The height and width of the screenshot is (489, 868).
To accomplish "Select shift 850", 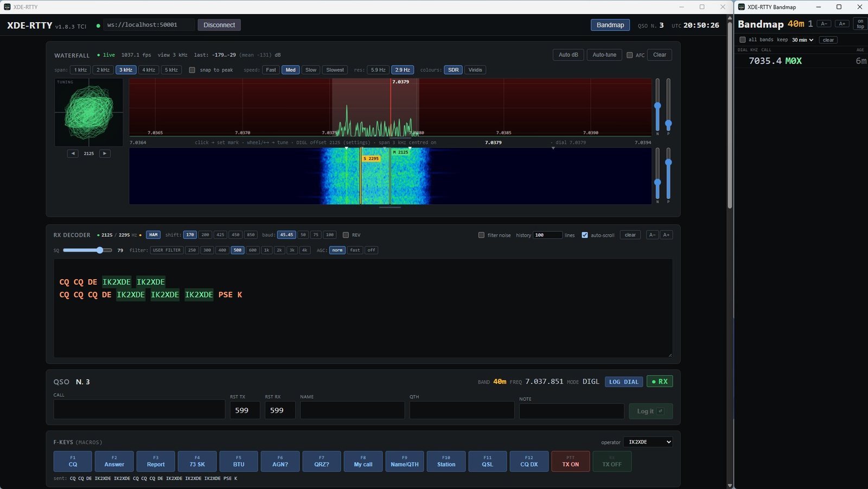I will click(x=251, y=235).
